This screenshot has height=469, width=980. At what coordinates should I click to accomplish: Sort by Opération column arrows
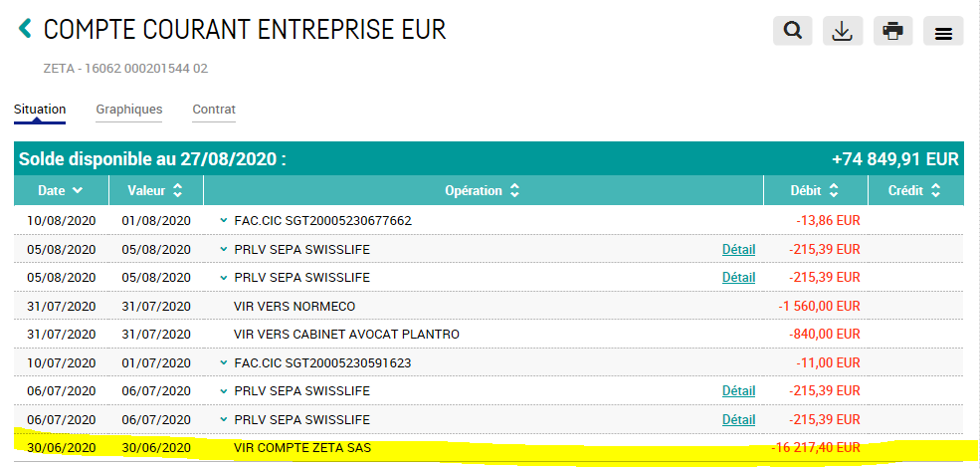[513, 190]
